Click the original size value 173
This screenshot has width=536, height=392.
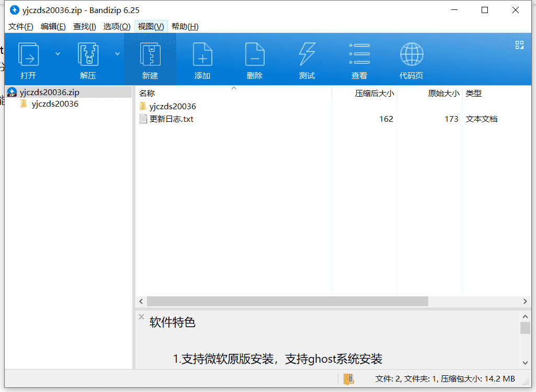[x=451, y=119]
